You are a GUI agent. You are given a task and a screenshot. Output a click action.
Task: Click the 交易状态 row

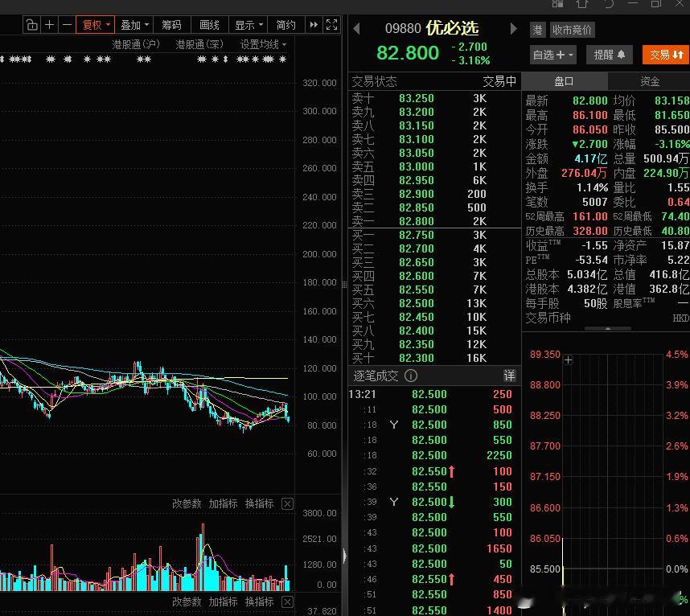point(434,81)
